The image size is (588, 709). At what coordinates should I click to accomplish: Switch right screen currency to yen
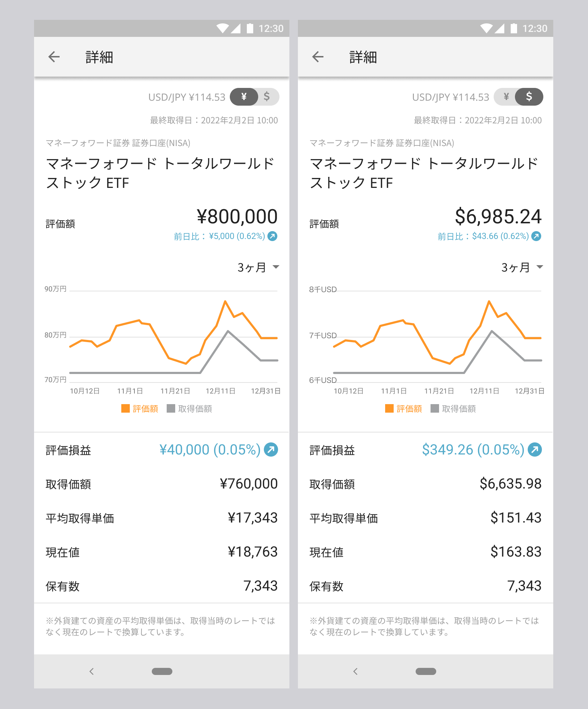506,97
